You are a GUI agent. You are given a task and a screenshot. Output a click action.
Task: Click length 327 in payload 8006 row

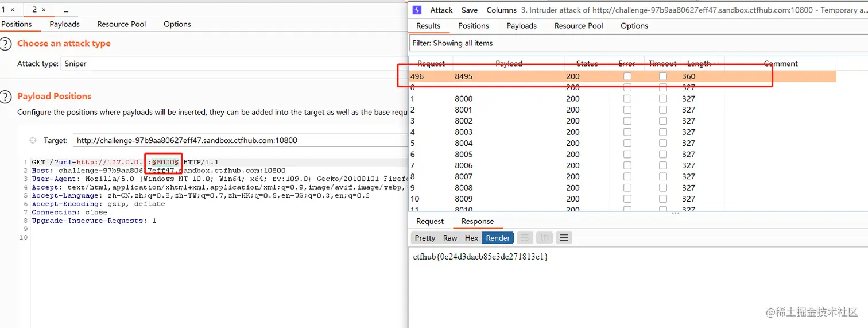[688, 165]
